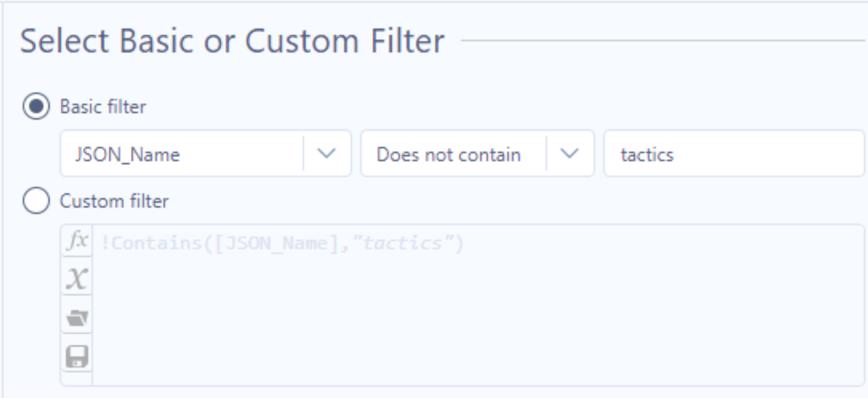The width and height of the screenshot is (868, 398).
Task: Click the Columns and Constants X icon
Action: tap(77, 279)
